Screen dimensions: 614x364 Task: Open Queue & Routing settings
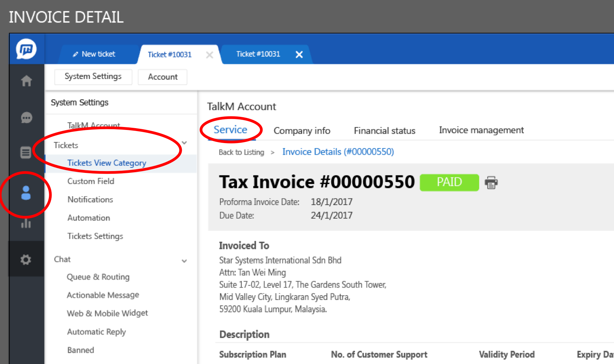point(98,277)
